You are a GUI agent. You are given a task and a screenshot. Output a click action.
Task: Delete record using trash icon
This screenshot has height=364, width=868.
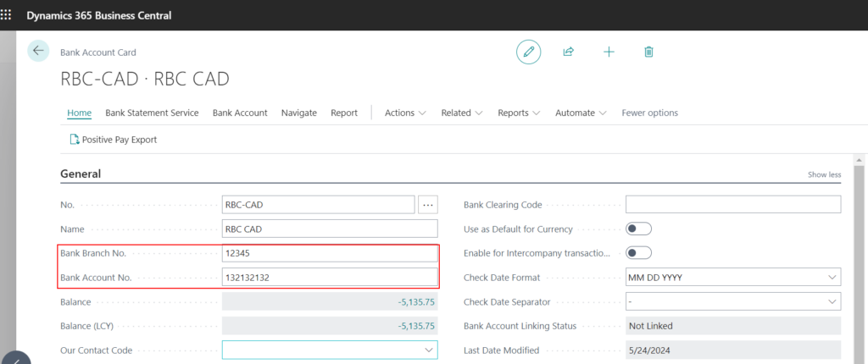[648, 52]
